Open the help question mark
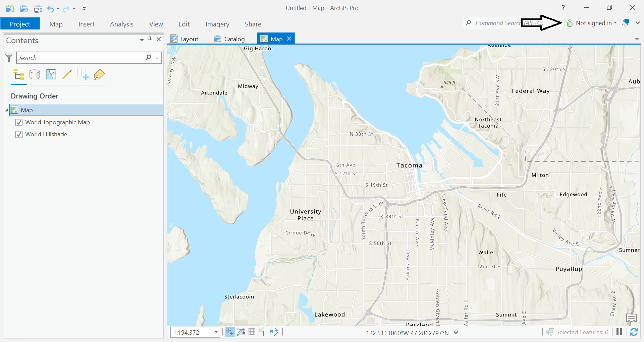644x342 pixels. 563,8
